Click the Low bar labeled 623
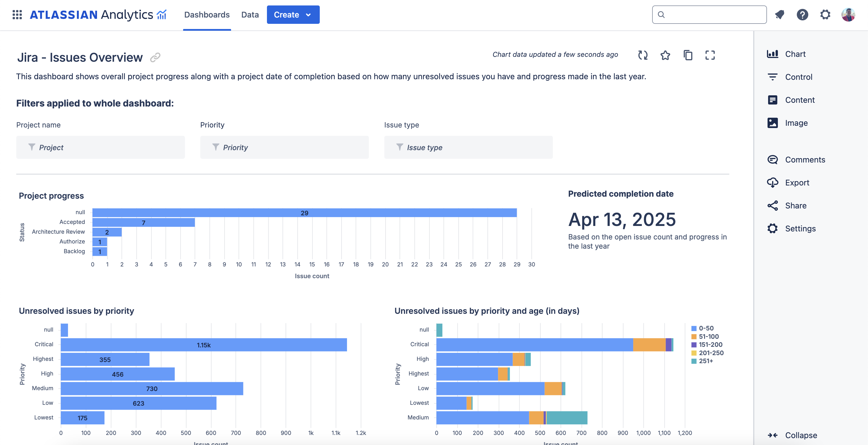 [138, 403]
